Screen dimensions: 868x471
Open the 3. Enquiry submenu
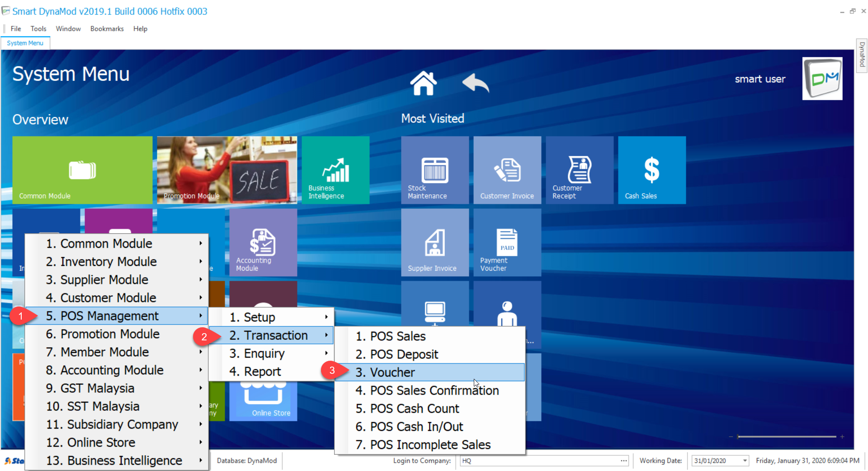271,353
